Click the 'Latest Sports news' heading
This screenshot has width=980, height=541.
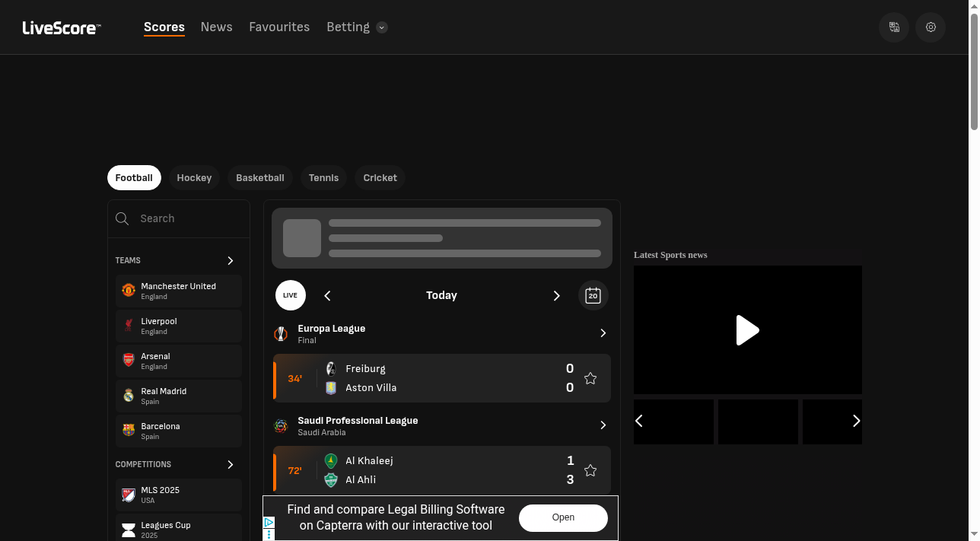pos(670,255)
